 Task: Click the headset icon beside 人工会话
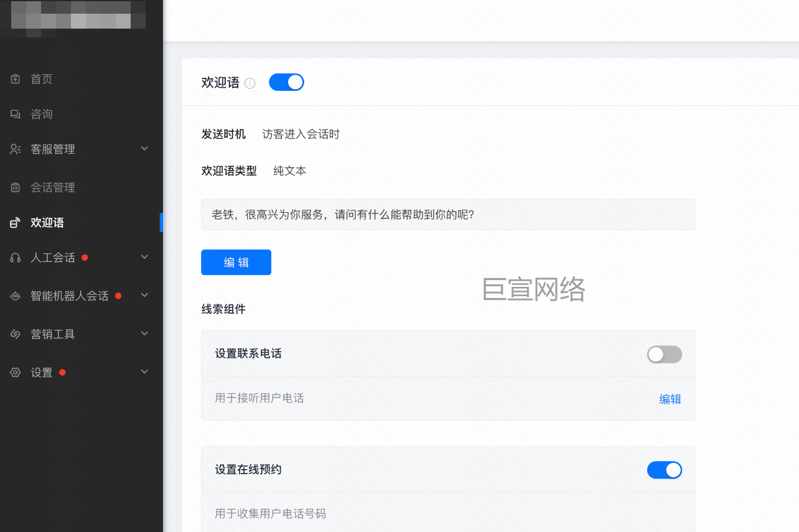(x=16, y=258)
